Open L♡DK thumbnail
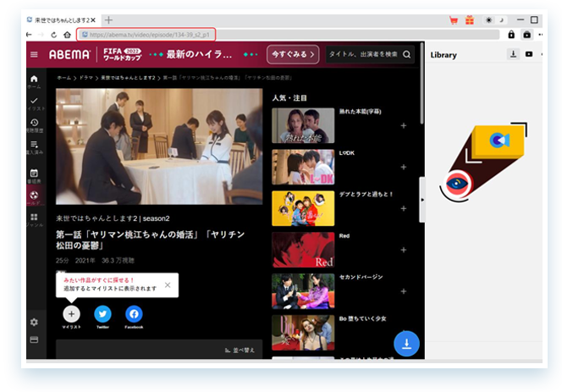Viewport: 562px width, 392px height. tap(303, 167)
